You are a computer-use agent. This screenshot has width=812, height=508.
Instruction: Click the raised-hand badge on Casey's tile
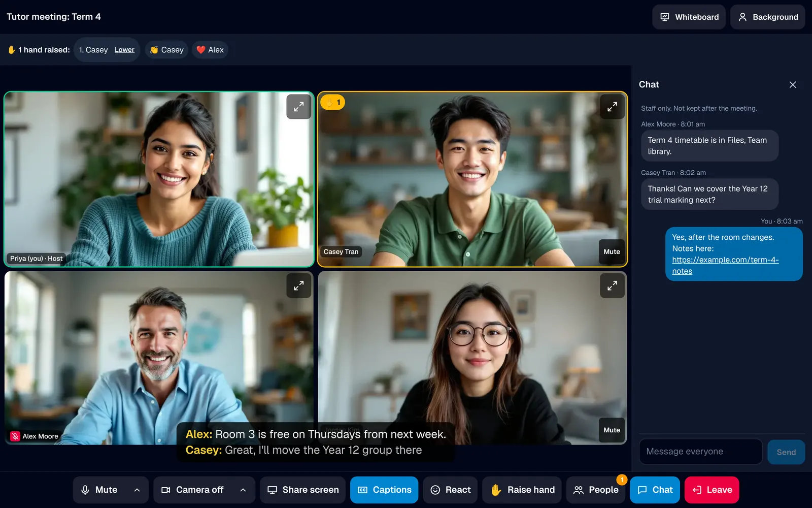[x=333, y=102]
